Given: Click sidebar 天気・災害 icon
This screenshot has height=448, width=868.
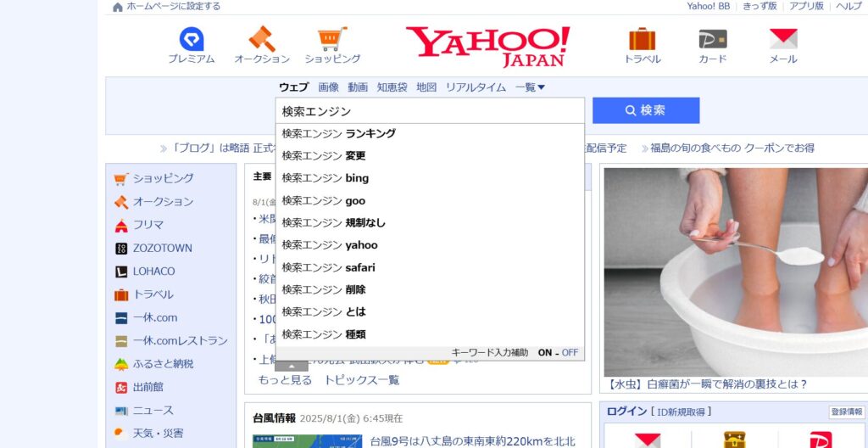Looking at the screenshot, I should [121, 434].
